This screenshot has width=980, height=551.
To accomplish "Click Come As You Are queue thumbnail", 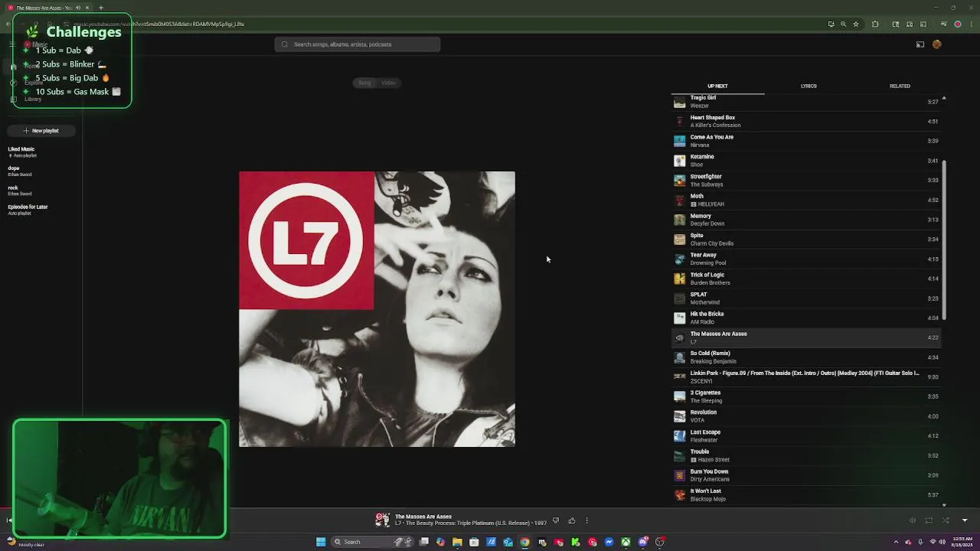I will (679, 141).
